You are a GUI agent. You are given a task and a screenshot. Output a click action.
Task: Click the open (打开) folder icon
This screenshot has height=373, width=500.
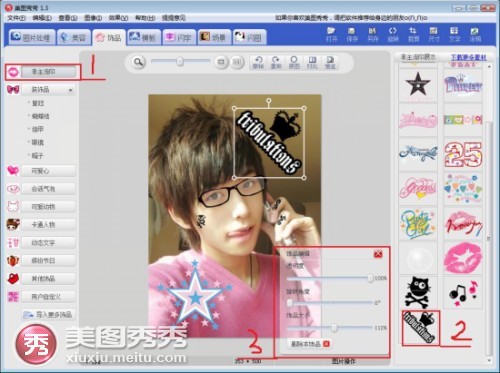click(331, 34)
